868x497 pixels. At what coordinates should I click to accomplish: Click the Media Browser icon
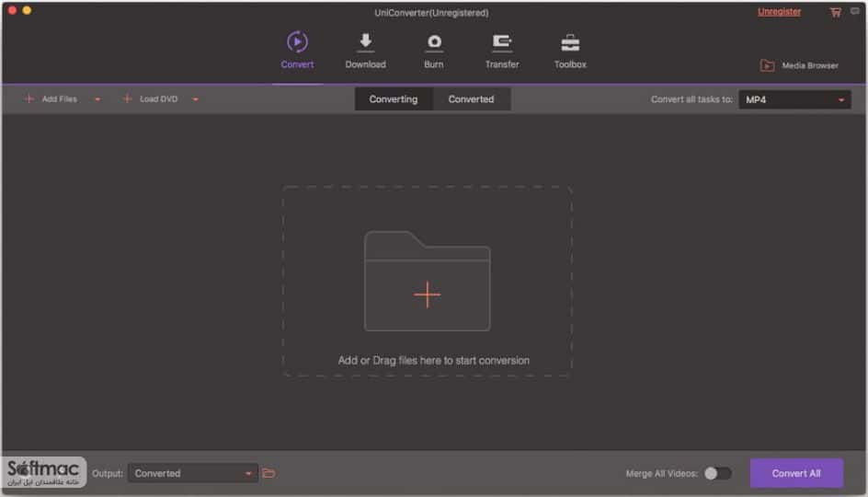[x=767, y=65]
